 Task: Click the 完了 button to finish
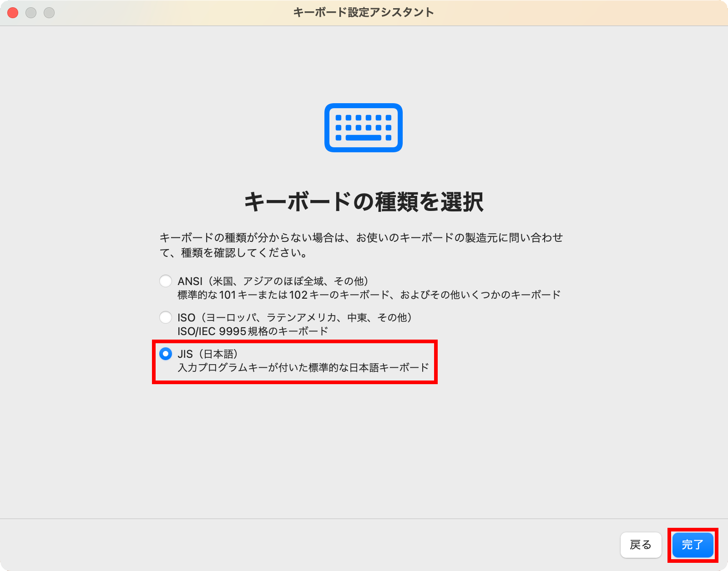[693, 545]
